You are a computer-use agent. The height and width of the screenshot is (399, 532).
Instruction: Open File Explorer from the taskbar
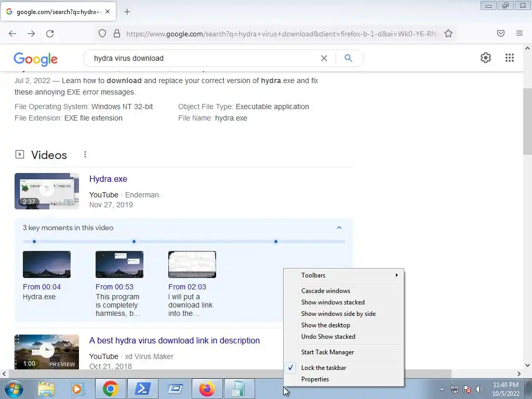point(46,389)
